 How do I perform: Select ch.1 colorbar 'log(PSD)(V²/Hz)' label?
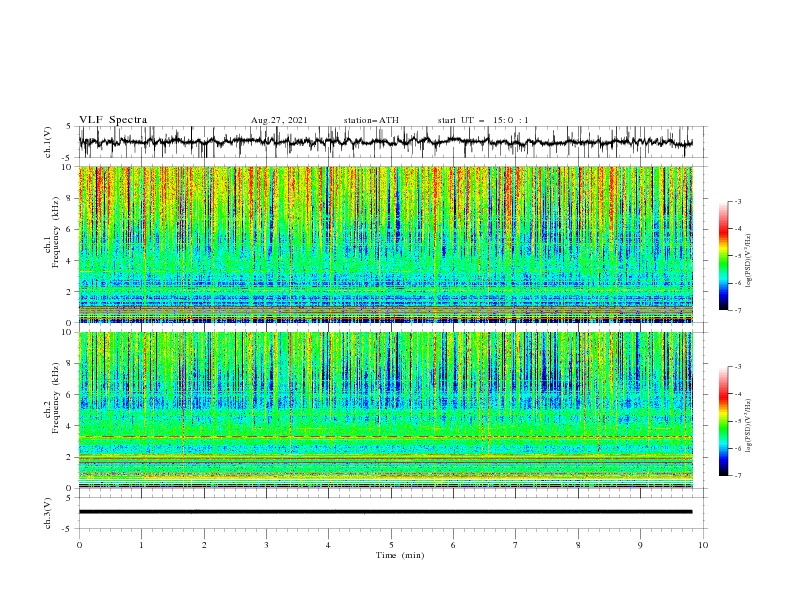coord(748,260)
